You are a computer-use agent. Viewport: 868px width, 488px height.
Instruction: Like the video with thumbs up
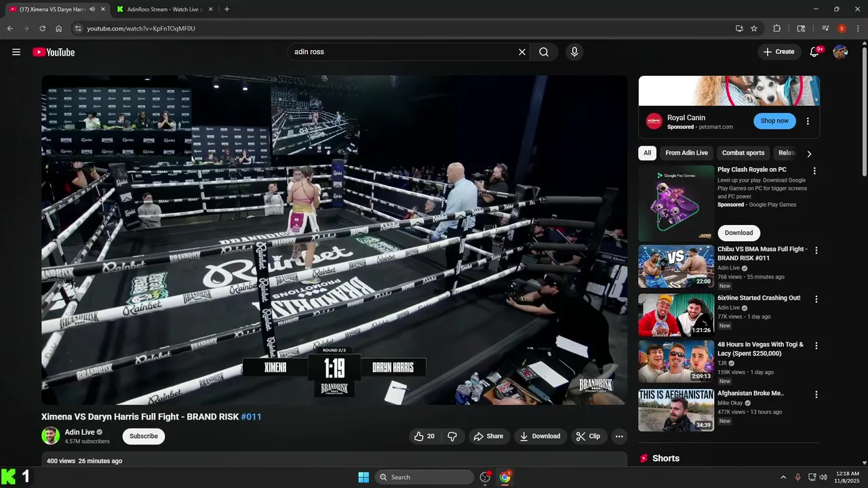pos(425,436)
